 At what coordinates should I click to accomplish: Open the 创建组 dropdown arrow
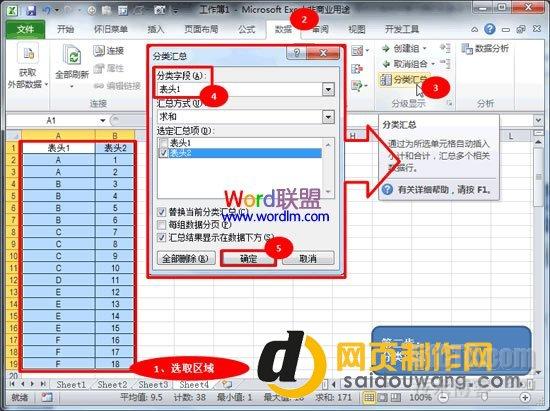click(424, 48)
